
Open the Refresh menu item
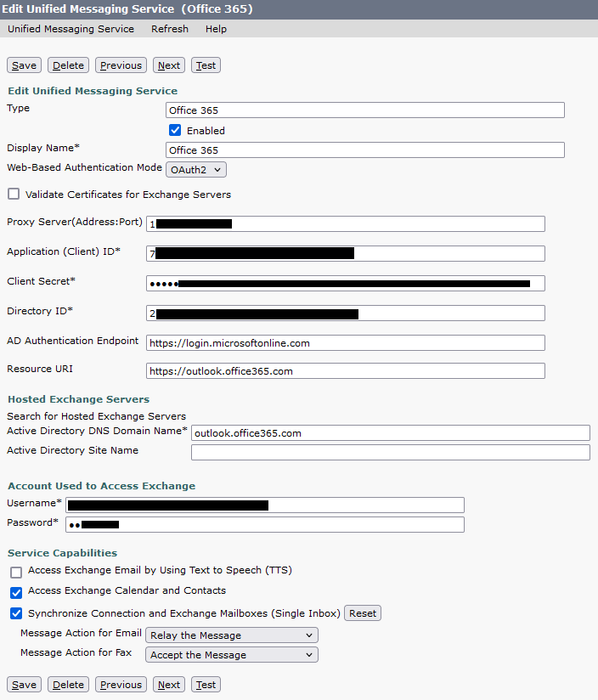pyautogui.click(x=170, y=29)
